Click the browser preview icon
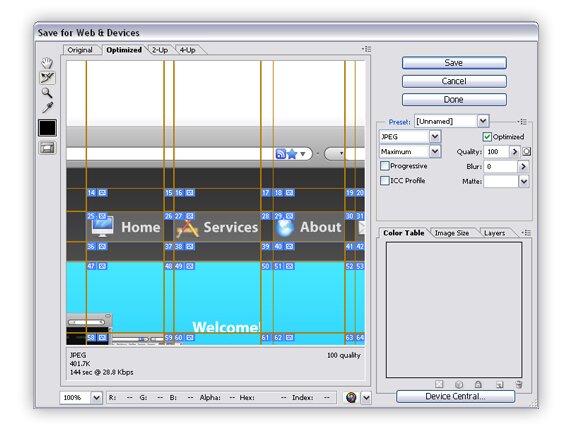Viewport: 570px width, 430px height. click(351, 397)
